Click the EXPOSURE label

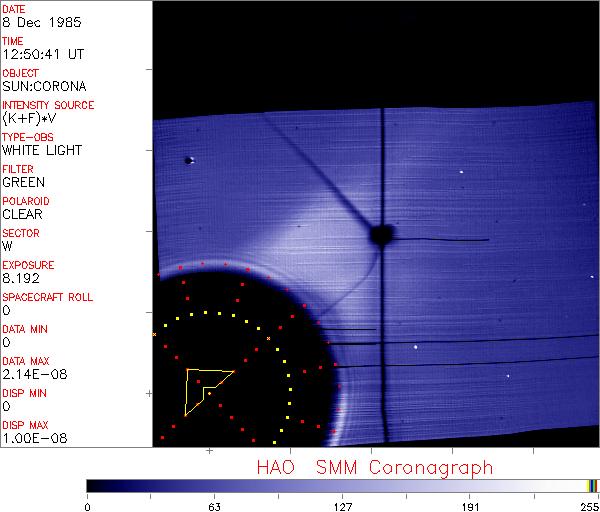(x=28, y=265)
